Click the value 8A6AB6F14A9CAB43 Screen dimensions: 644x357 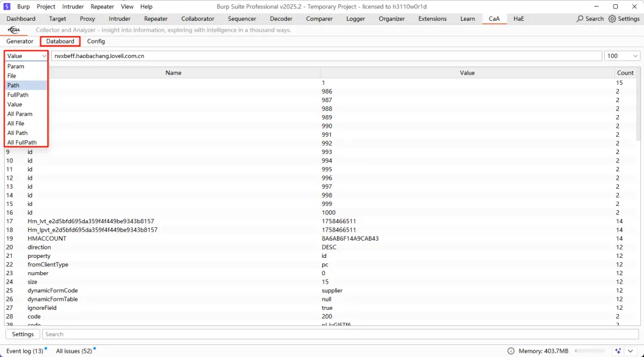(x=350, y=239)
